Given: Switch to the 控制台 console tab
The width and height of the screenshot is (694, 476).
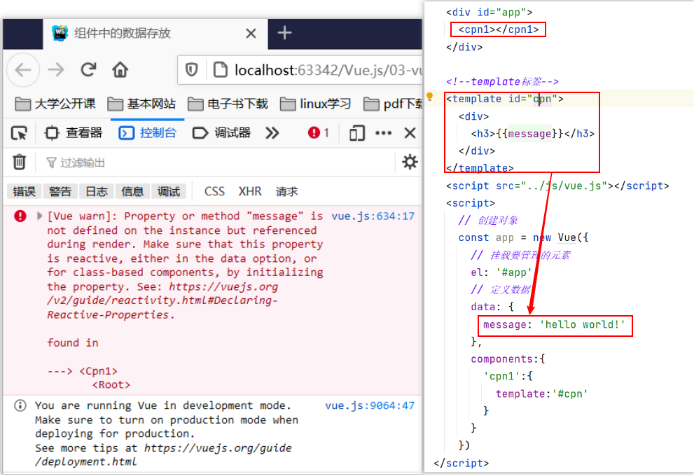Looking at the screenshot, I should point(147,133).
